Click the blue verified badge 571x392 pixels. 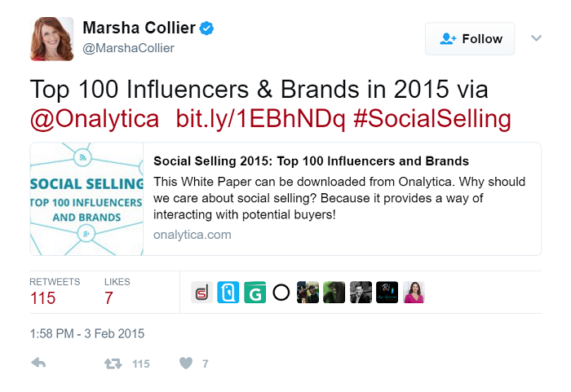[x=208, y=29]
